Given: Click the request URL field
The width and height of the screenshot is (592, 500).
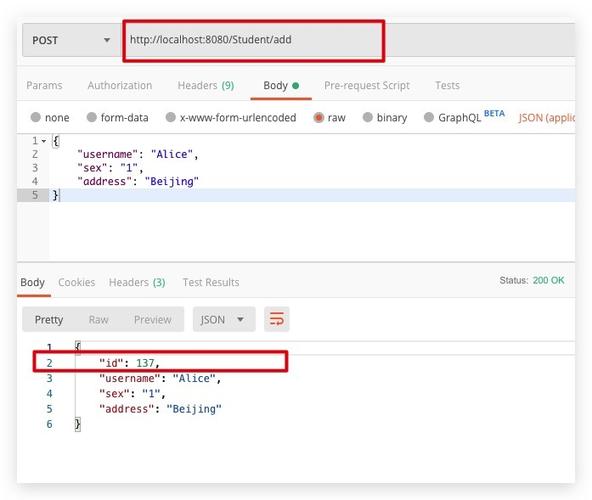Looking at the screenshot, I should click(253, 40).
